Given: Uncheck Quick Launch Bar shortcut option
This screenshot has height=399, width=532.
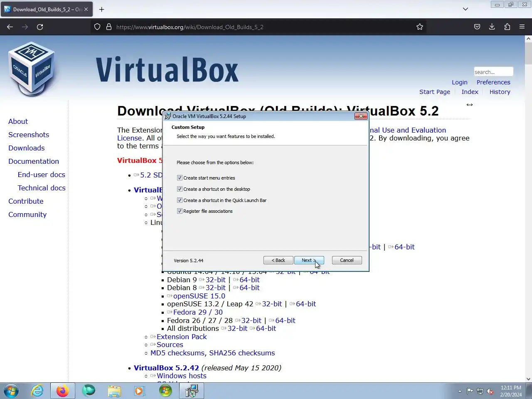Looking at the screenshot, I should click(180, 200).
